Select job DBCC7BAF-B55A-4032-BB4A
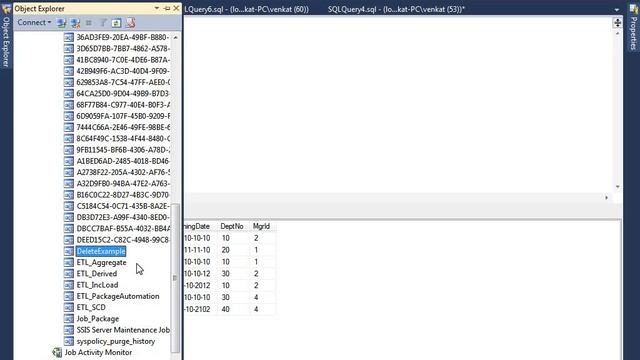The width and height of the screenshot is (640, 360). [x=123, y=228]
